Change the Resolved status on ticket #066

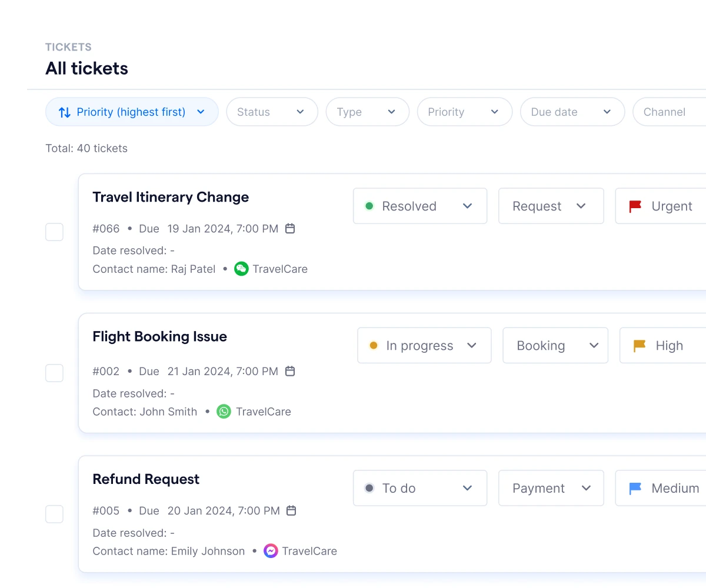[420, 206]
